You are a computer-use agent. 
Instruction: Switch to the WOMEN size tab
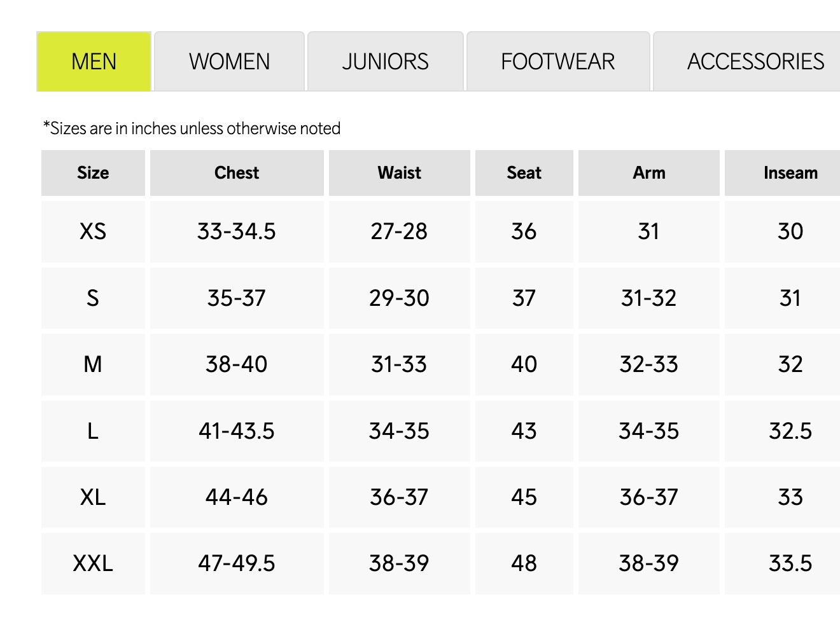pyautogui.click(x=229, y=62)
